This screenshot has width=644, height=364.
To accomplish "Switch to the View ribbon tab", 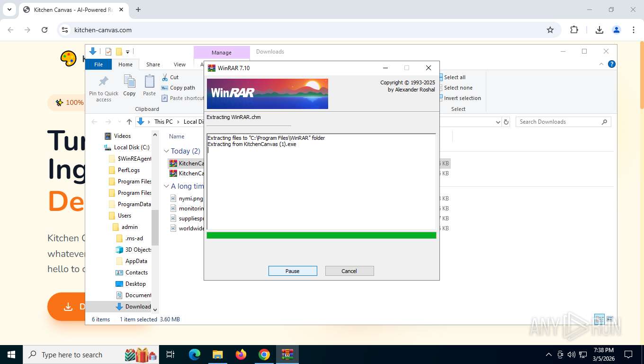I will tap(179, 64).
